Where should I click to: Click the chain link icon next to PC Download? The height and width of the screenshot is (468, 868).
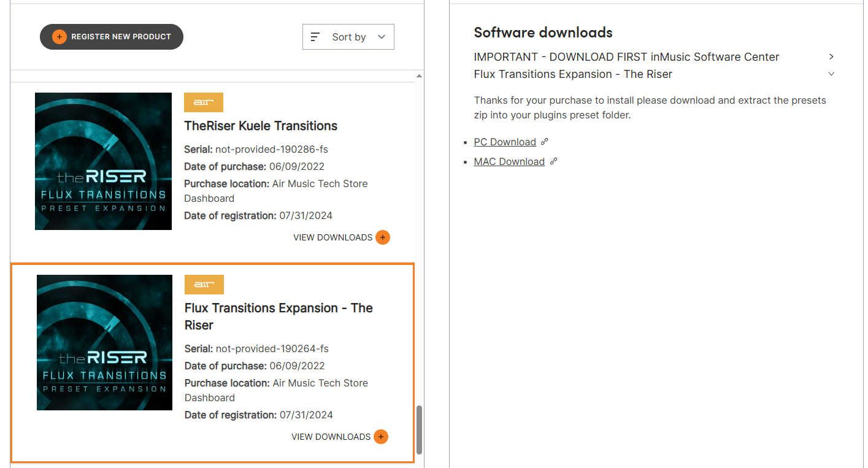(x=544, y=142)
